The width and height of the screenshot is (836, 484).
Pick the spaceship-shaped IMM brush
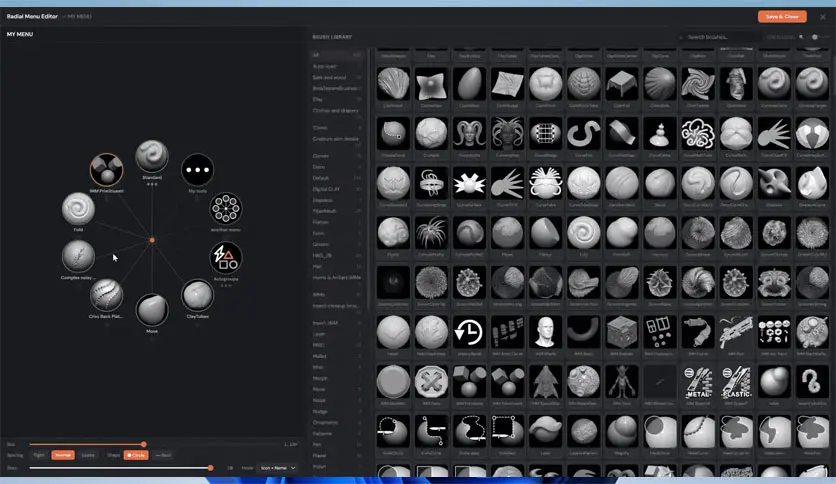pyautogui.click(x=545, y=382)
